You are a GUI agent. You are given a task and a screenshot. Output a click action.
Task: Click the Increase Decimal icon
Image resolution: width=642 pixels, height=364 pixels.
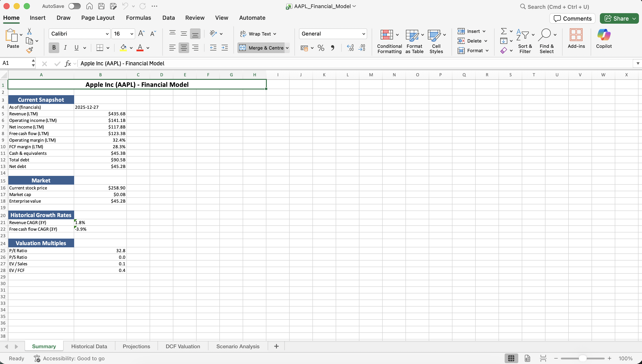(x=350, y=48)
